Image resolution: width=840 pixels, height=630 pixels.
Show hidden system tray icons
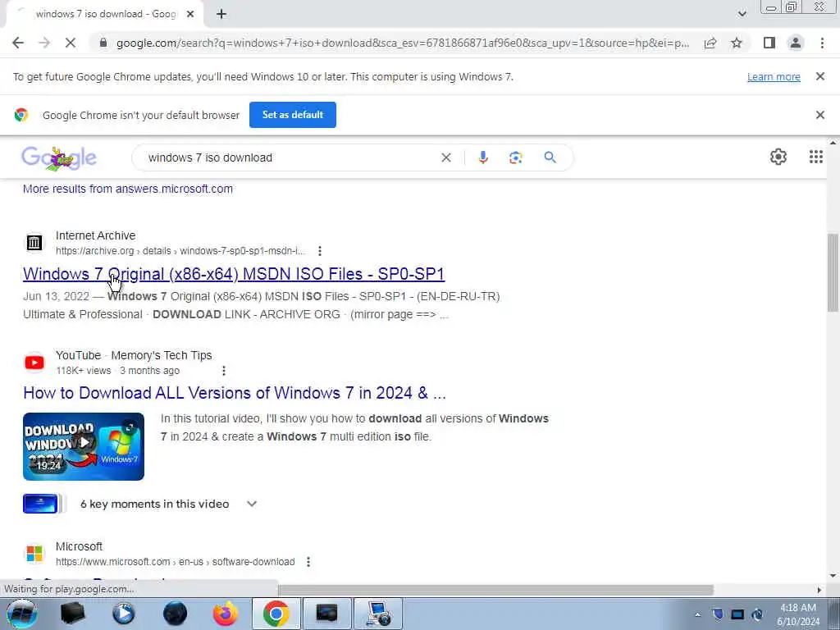(697, 614)
